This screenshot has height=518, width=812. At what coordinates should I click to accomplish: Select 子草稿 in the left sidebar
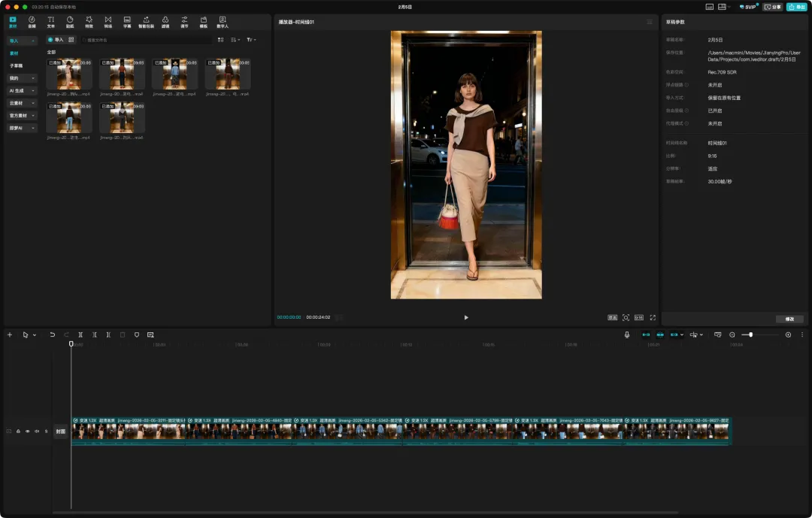point(16,65)
